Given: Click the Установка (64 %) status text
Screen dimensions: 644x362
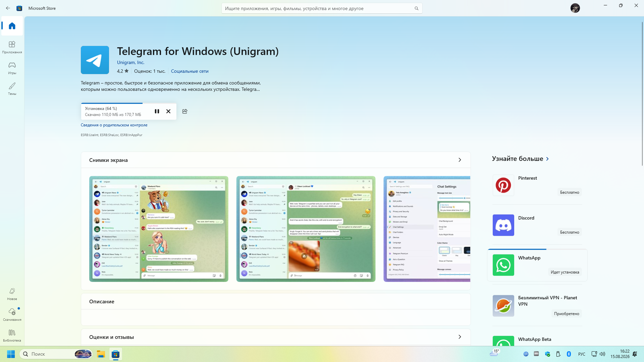Looking at the screenshot, I should coord(101,109).
